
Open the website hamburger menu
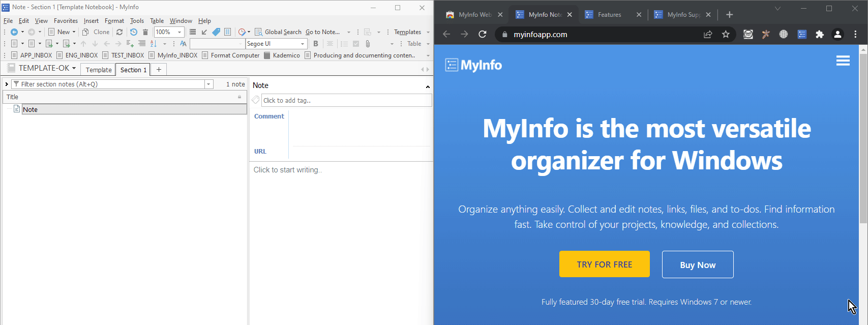843,61
